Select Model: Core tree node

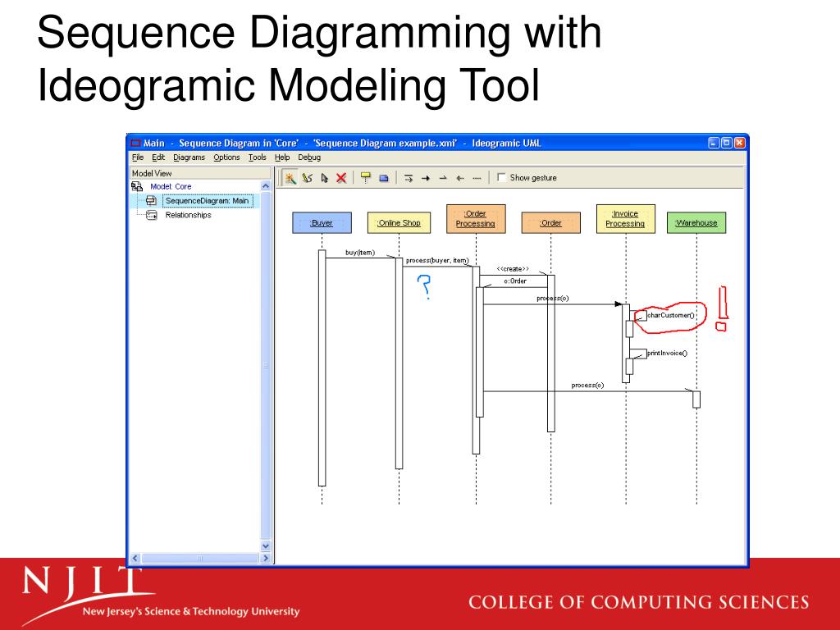(171, 186)
